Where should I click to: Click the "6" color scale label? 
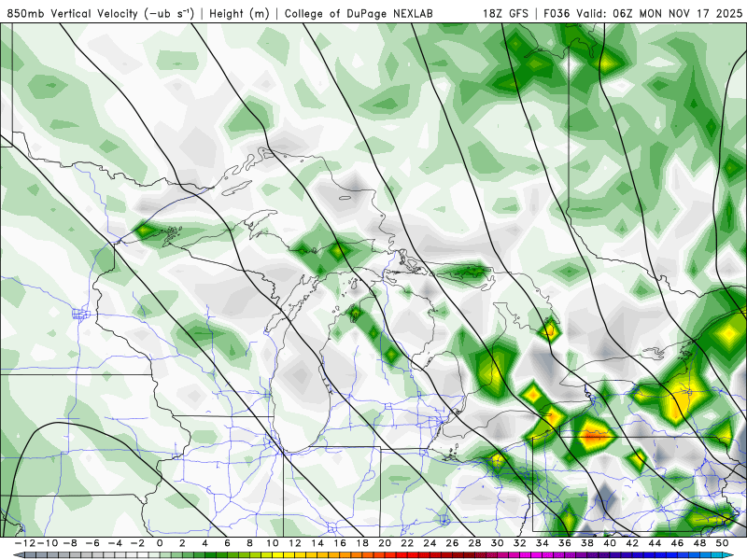[x=227, y=543]
